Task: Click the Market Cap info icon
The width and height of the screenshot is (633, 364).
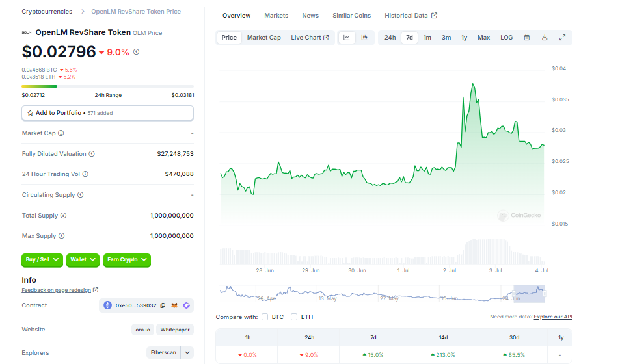Action: click(x=61, y=133)
